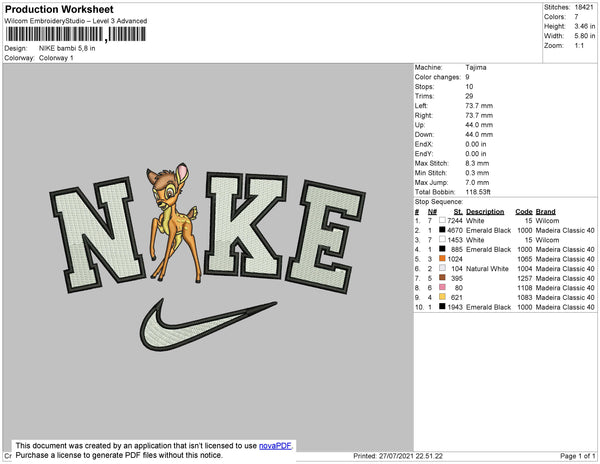Click the 'N#' column header
This screenshot has width=600, height=464.
(432, 212)
